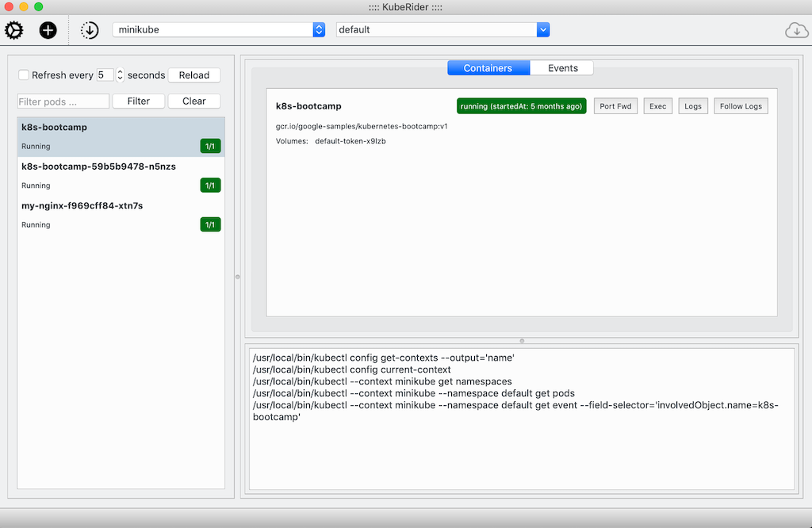Viewport: 812px width, 528px height.
Task: Switch to the Events tab
Action: [562, 68]
